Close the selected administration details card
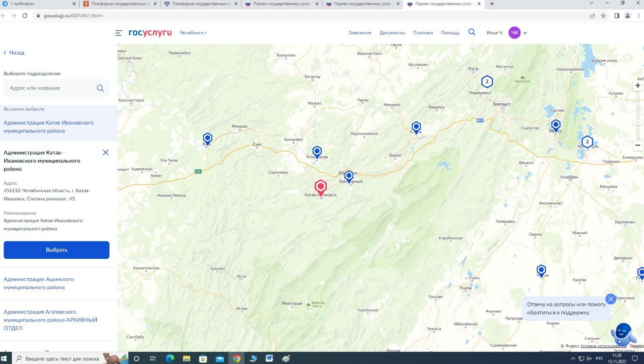 click(x=106, y=152)
